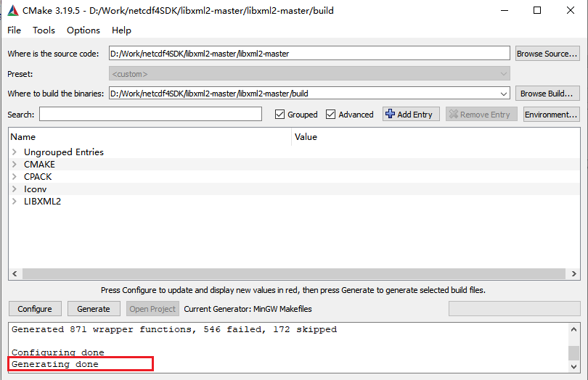Open the Preset custom dropdown
This screenshot has height=380, width=588.
[x=309, y=74]
